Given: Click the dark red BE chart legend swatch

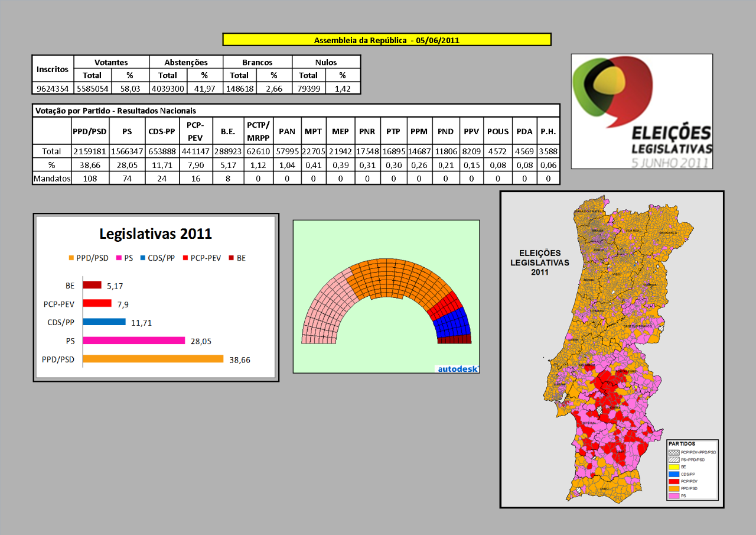Looking at the screenshot, I should (x=232, y=258).
